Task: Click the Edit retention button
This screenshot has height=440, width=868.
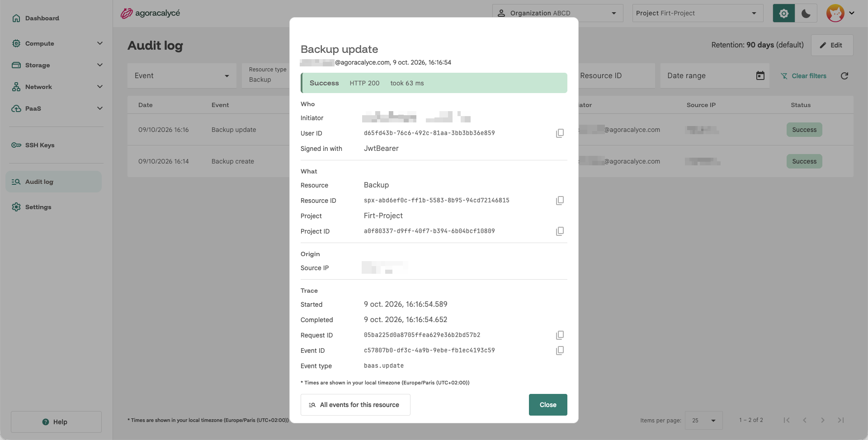Action: tap(832, 45)
